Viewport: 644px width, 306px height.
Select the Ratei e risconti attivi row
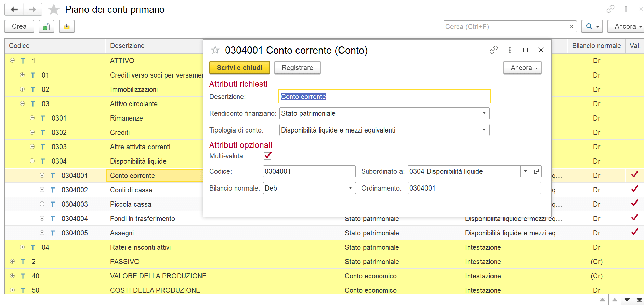tap(324, 247)
